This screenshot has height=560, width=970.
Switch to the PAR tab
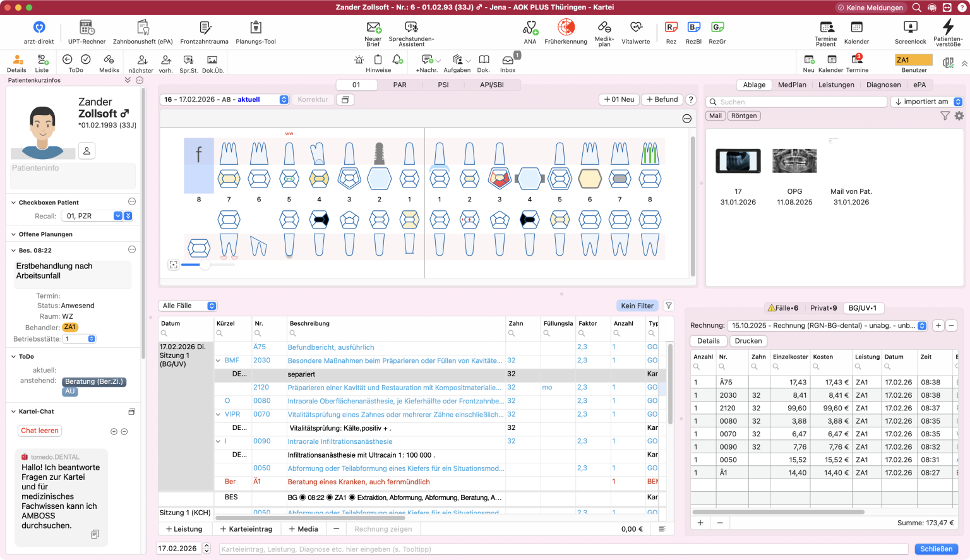pos(400,85)
